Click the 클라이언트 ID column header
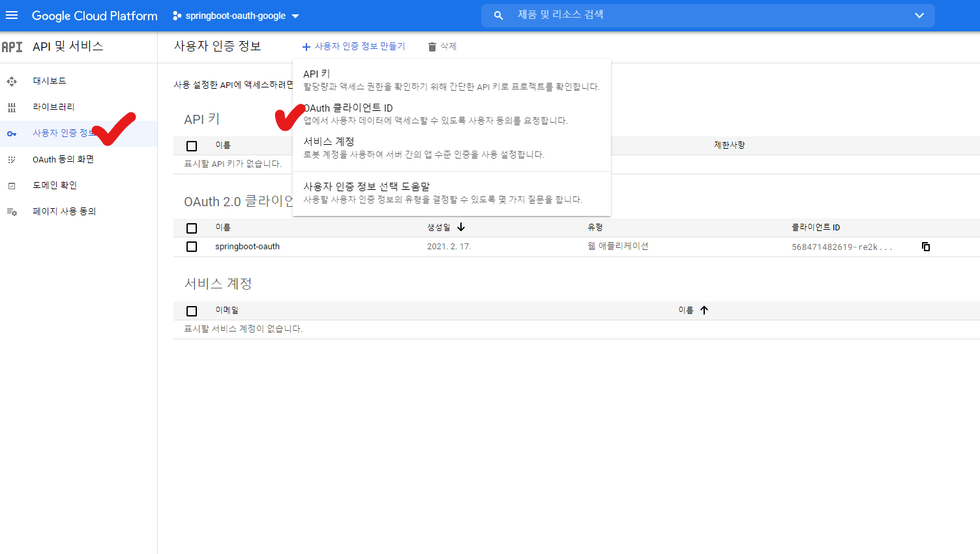Viewport: 980px width, 554px height. [816, 227]
